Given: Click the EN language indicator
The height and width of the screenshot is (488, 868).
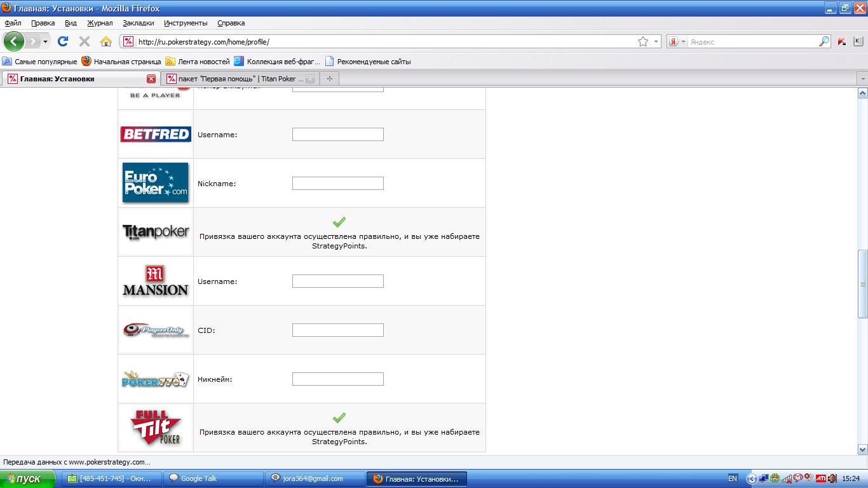Looking at the screenshot, I should [x=733, y=478].
